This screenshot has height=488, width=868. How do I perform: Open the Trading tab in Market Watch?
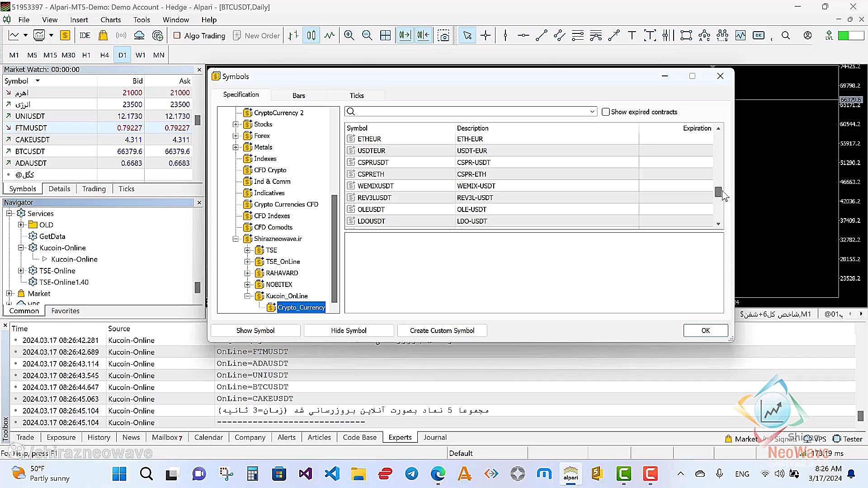click(x=94, y=189)
